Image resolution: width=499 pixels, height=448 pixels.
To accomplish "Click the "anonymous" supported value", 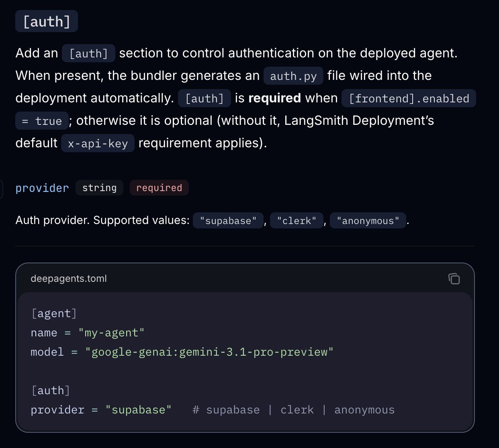I will click(368, 220).
